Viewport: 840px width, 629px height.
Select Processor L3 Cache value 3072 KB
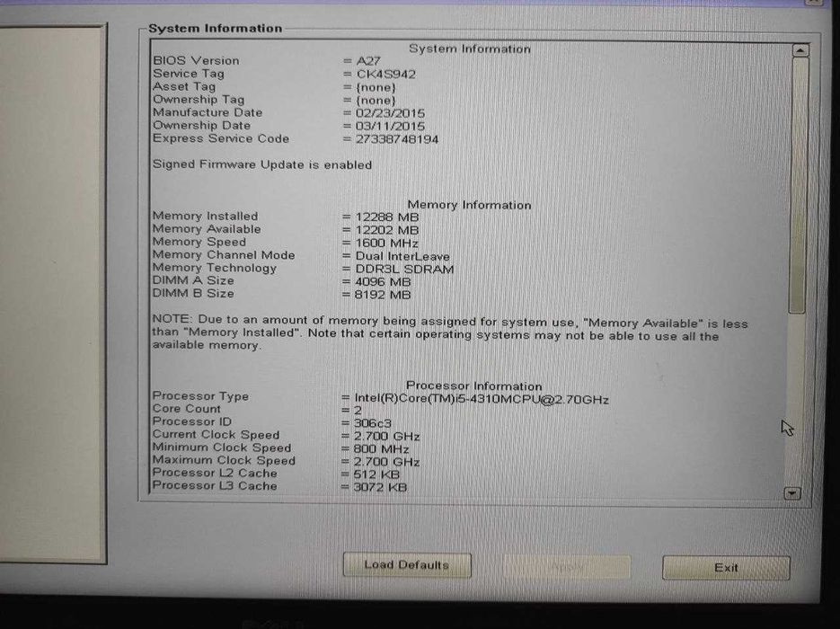[380, 488]
